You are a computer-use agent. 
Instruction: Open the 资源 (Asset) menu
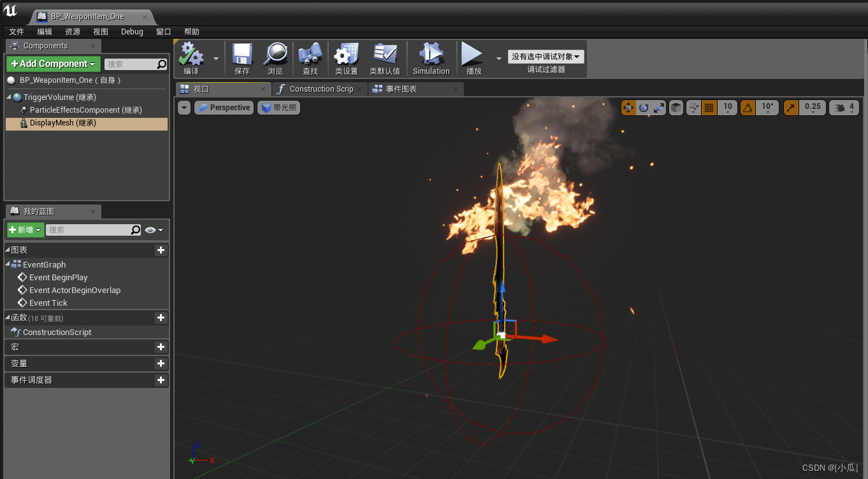tap(73, 32)
